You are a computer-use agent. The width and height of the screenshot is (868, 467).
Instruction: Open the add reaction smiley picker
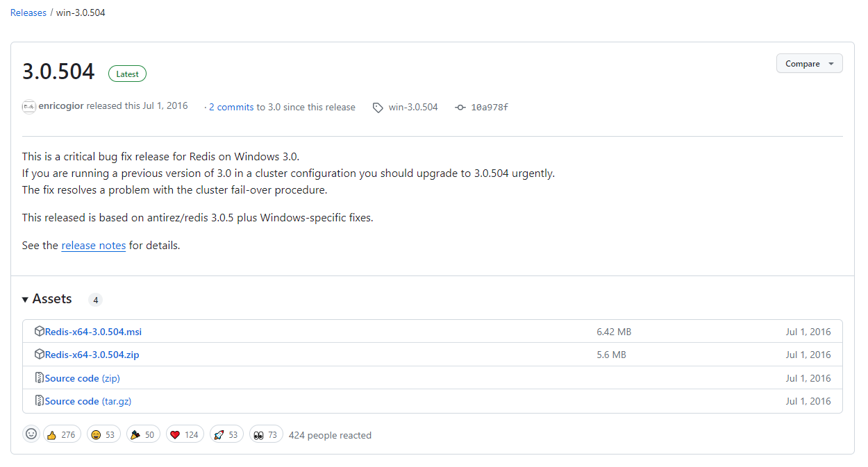31,434
